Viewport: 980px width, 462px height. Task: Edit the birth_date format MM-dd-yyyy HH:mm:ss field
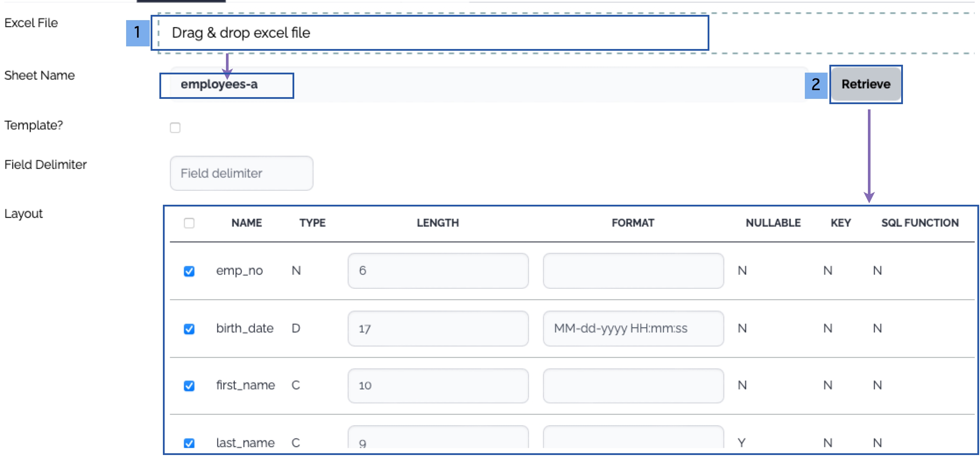pyautogui.click(x=633, y=329)
